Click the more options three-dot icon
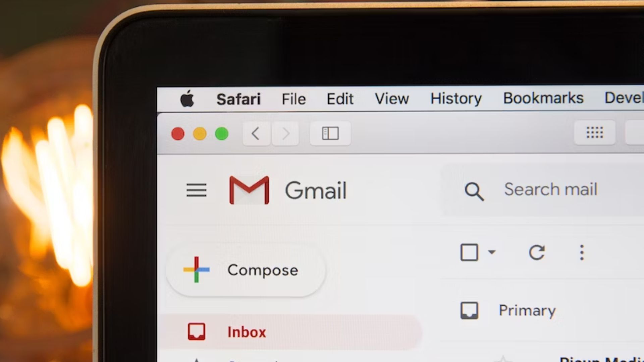Screen dimensions: 644x362 coord(583,252)
